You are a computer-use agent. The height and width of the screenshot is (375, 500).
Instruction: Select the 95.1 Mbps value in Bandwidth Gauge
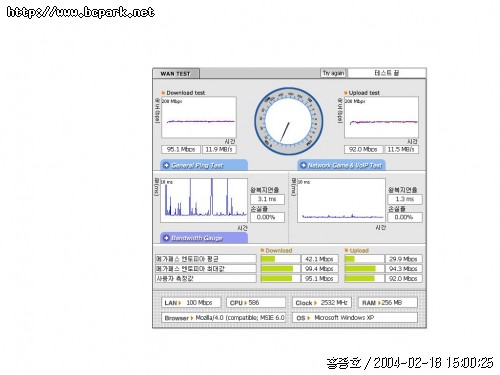(320, 278)
